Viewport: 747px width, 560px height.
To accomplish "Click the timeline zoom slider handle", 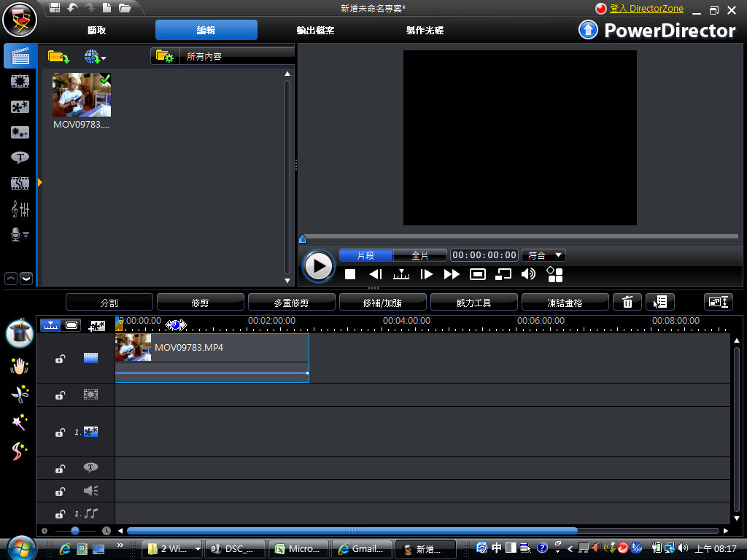I will pos(75,531).
